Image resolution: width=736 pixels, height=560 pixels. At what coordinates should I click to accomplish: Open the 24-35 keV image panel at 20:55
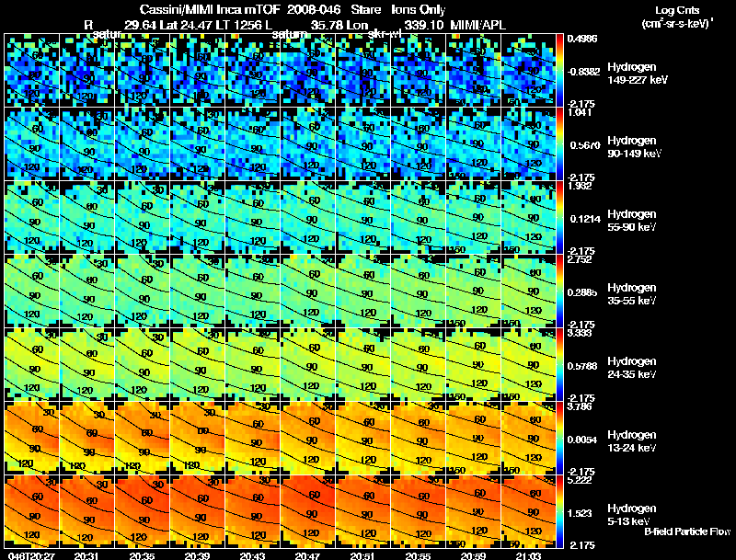click(419, 364)
